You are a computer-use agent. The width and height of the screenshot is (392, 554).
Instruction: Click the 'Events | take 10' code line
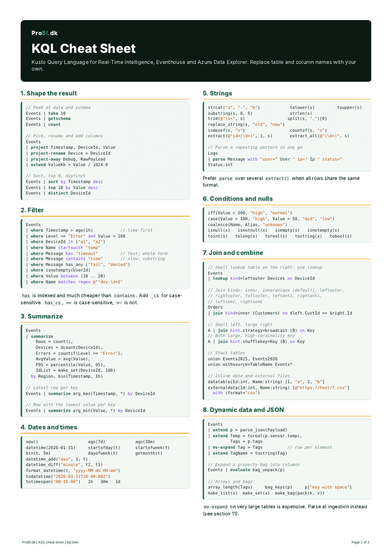point(46,113)
